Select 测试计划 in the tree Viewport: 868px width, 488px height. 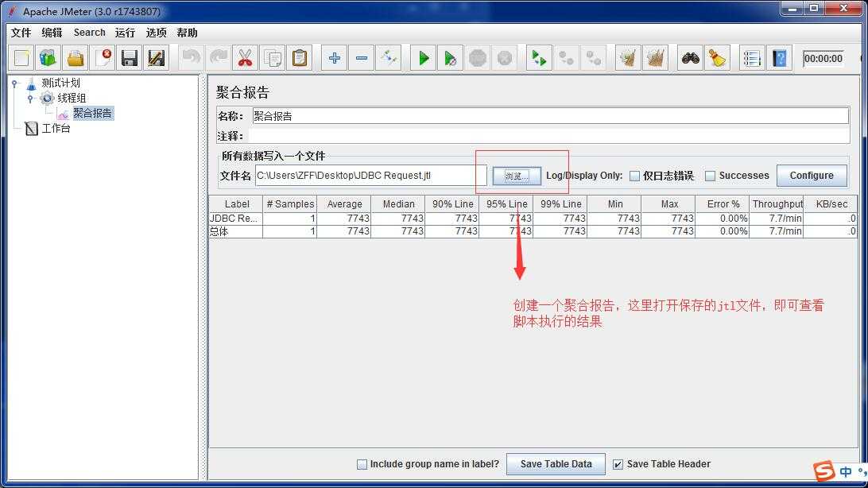(x=60, y=83)
